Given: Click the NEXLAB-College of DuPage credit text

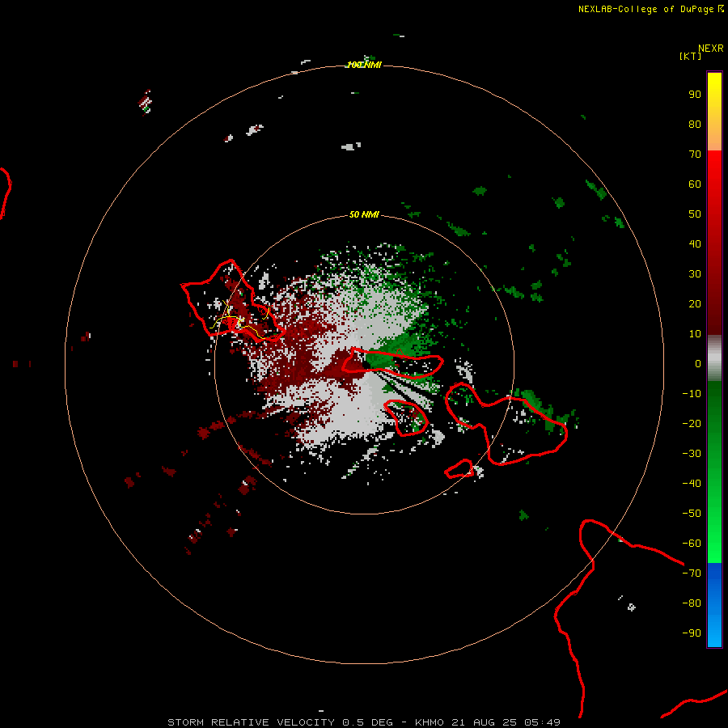Looking at the screenshot, I should point(651,9).
